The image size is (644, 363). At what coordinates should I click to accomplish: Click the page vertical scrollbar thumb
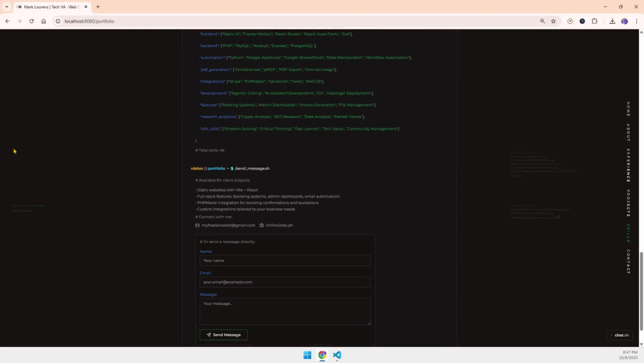click(x=641, y=290)
